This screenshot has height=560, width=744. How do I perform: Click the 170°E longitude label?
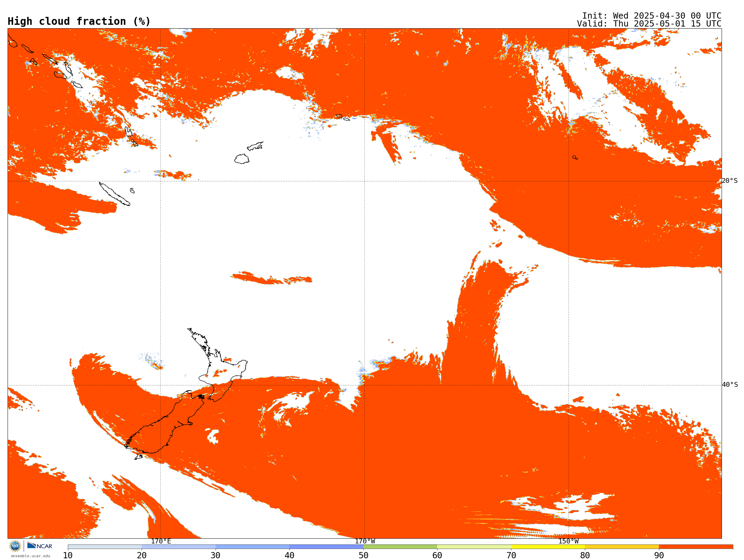pyautogui.click(x=161, y=541)
